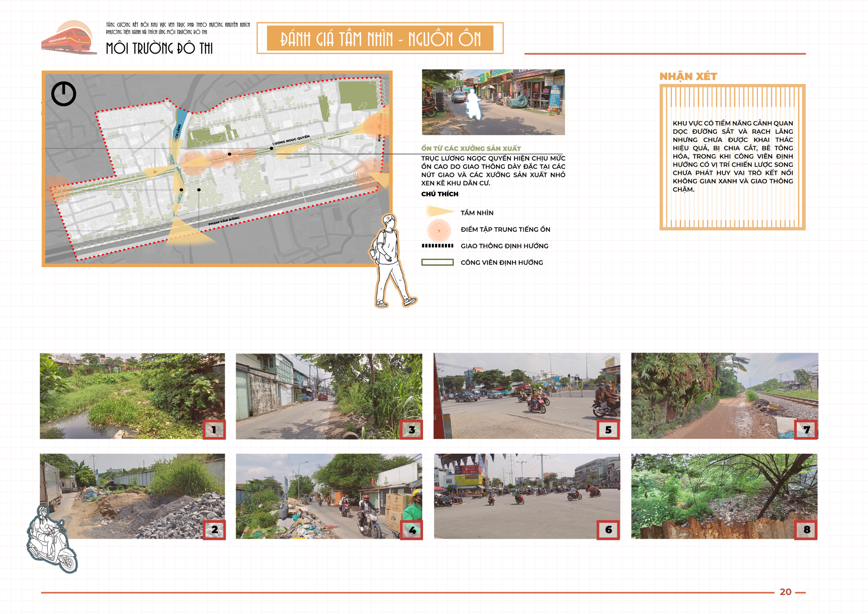Click the Tầm Nhìn legend cone icon

click(x=439, y=212)
